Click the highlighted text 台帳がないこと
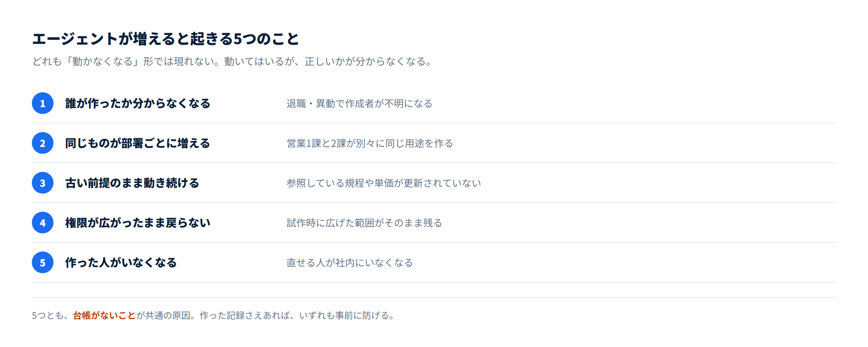Screen dimensions: 868x347 [x=104, y=316]
